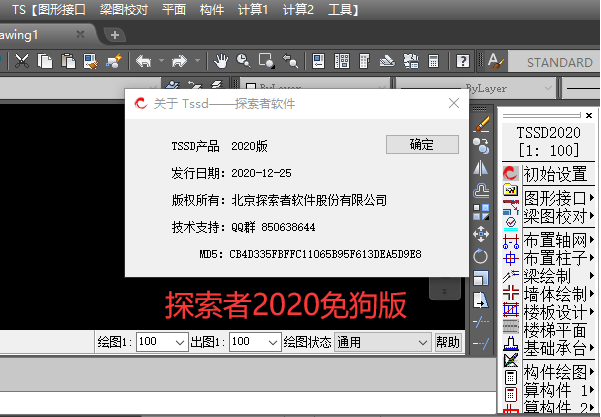The width and height of the screenshot is (601, 417).
Task: Click the Zoom Previous icon
Action: click(290, 61)
